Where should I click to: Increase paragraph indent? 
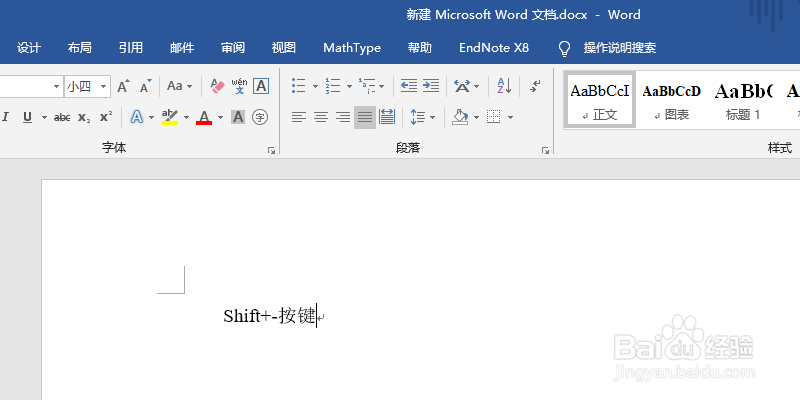[431, 86]
